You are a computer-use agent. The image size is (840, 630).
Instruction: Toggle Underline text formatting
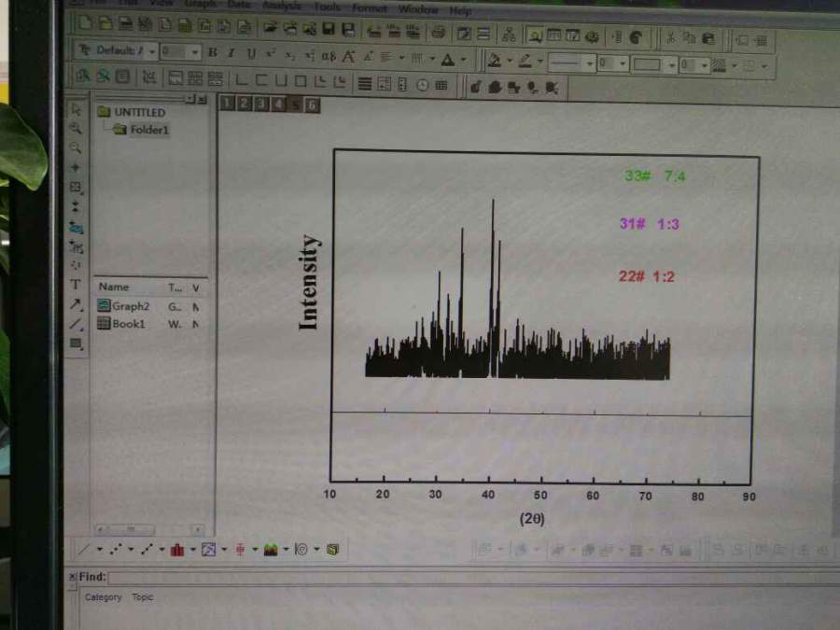[x=251, y=53]
